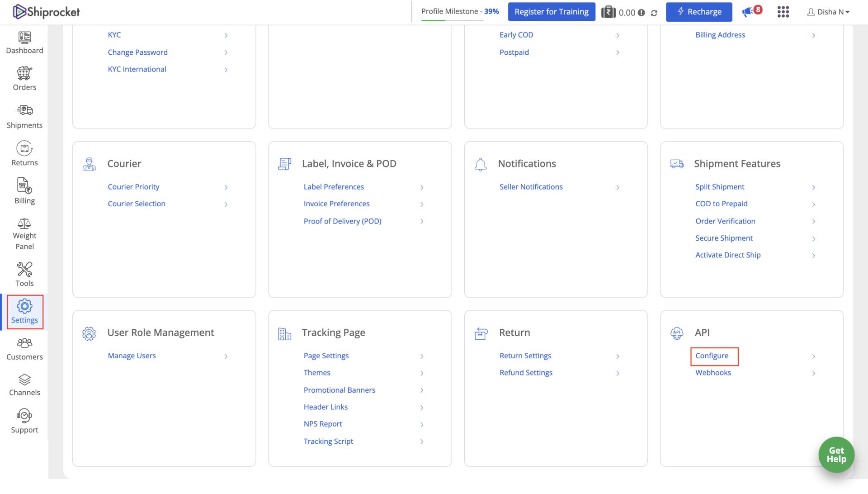Refresh the wallet balance
This screenshot has height=494, width=868.
(x=654, y=13)
